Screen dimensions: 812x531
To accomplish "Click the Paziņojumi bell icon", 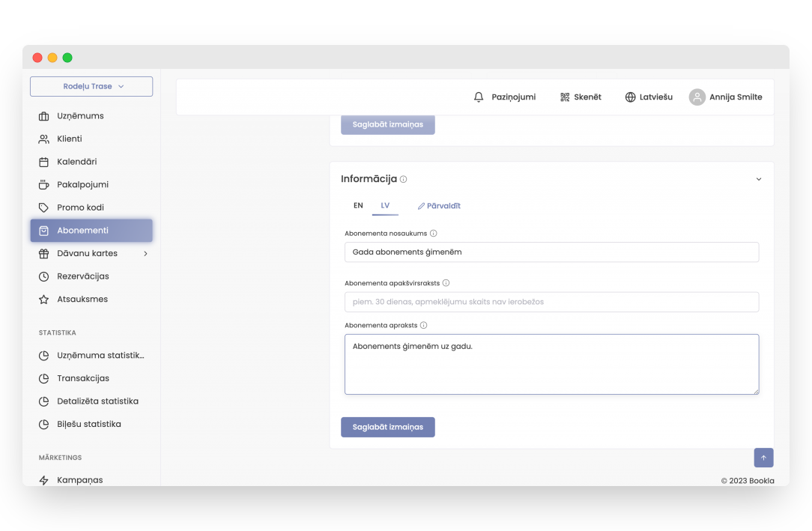I will click(x=479, y=97).
